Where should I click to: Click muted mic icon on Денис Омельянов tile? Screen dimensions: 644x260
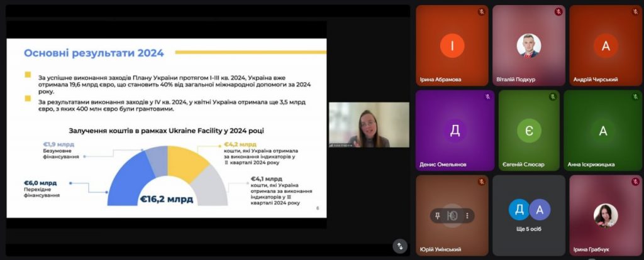click(487, 97)
